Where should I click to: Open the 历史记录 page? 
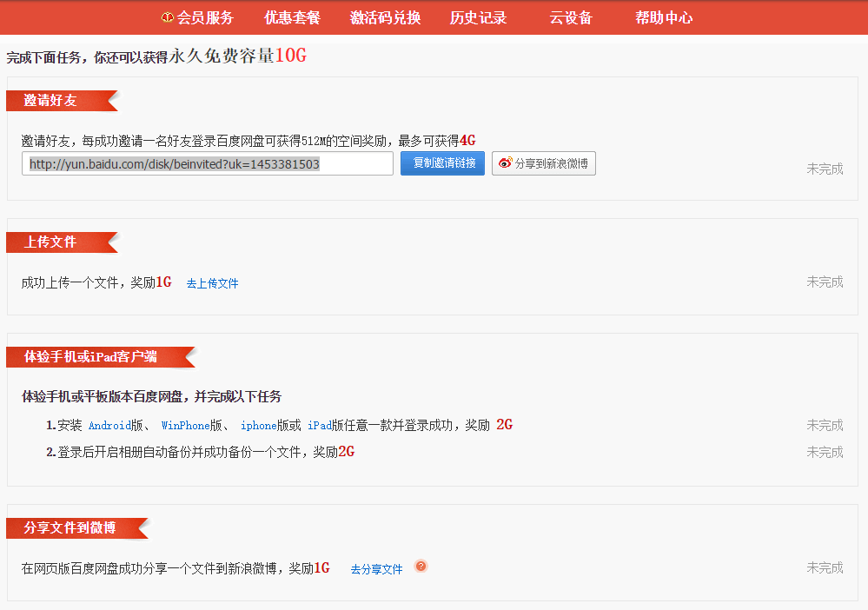point(478,18)
